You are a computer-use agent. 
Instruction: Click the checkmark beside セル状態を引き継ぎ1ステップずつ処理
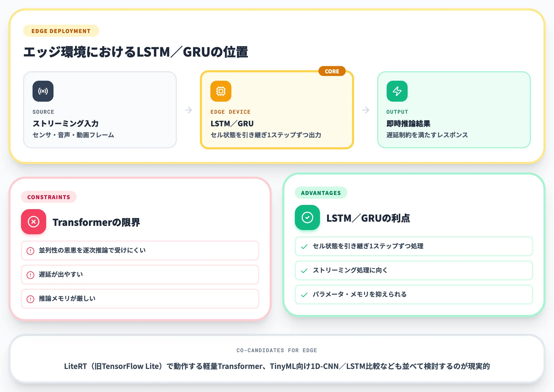pyautogui.click(x=304, y=247)
